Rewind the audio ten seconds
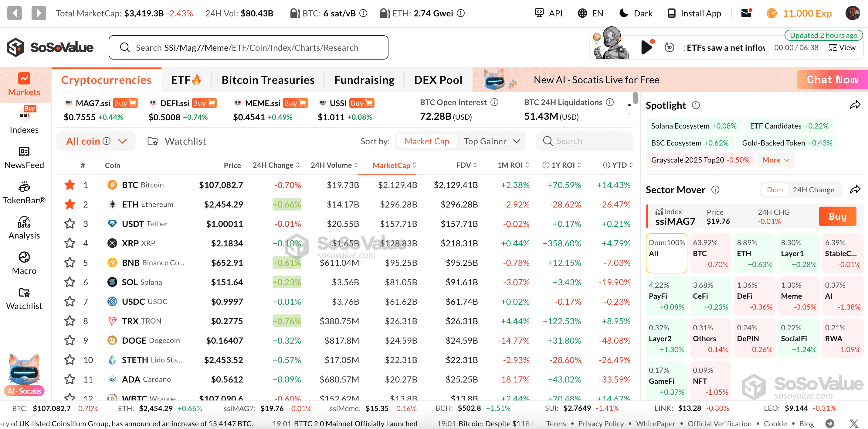Viewport: 868px width, 429px height. [669, 47]
